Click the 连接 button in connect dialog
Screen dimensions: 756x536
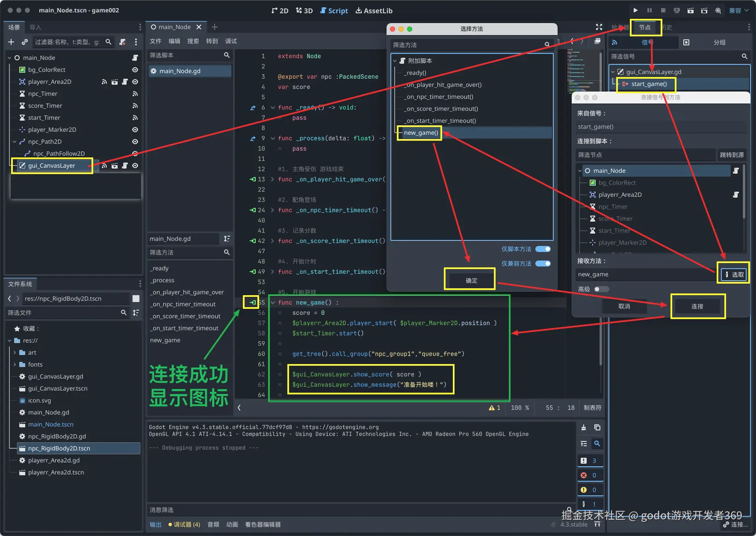[697, 306]
